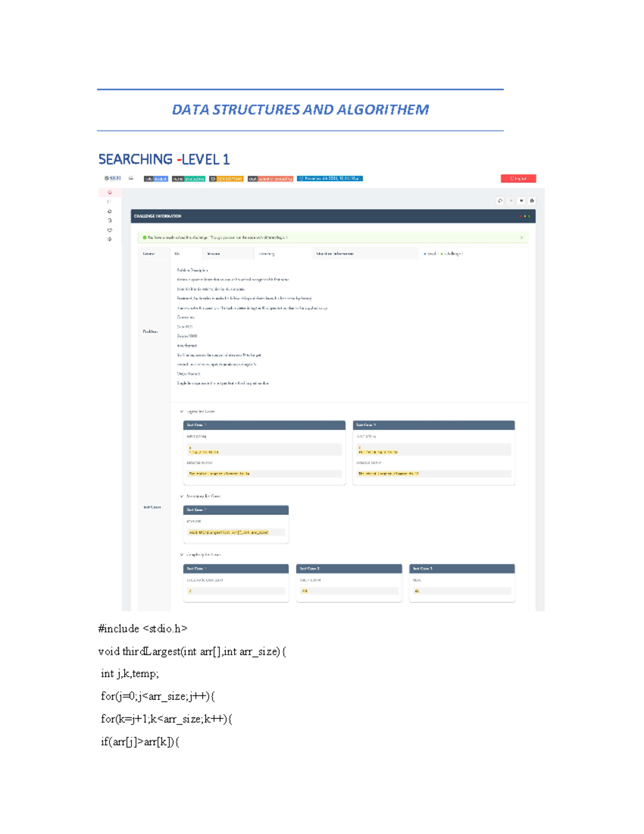Click the colored dots on the Challenge Information header
Image resolution: width=644 pixels, height=834 pixels.
click(525, 216)
